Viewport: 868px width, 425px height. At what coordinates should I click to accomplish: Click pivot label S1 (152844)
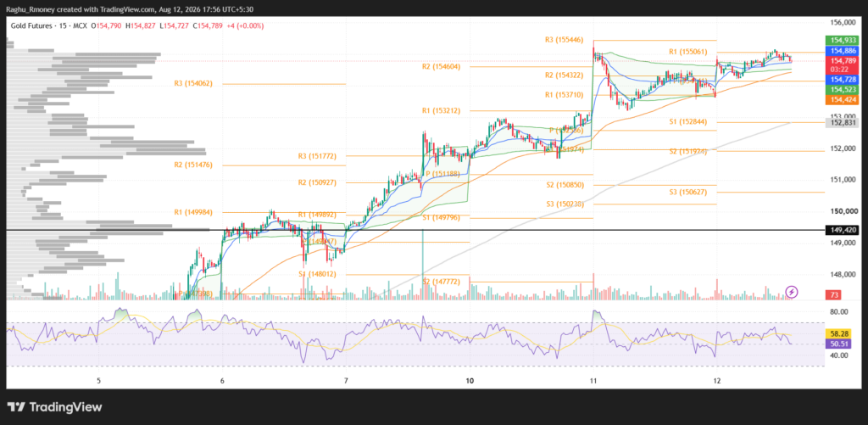tap(688, 122)
